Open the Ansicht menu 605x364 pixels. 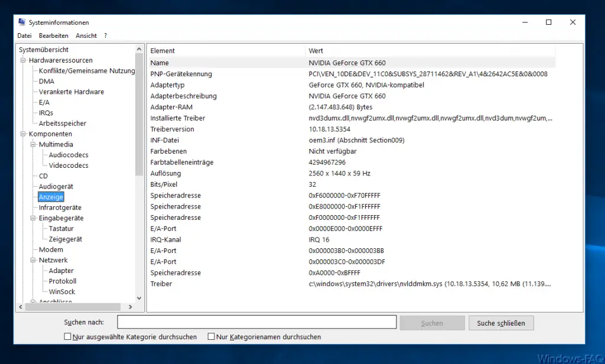click(86, 35)
